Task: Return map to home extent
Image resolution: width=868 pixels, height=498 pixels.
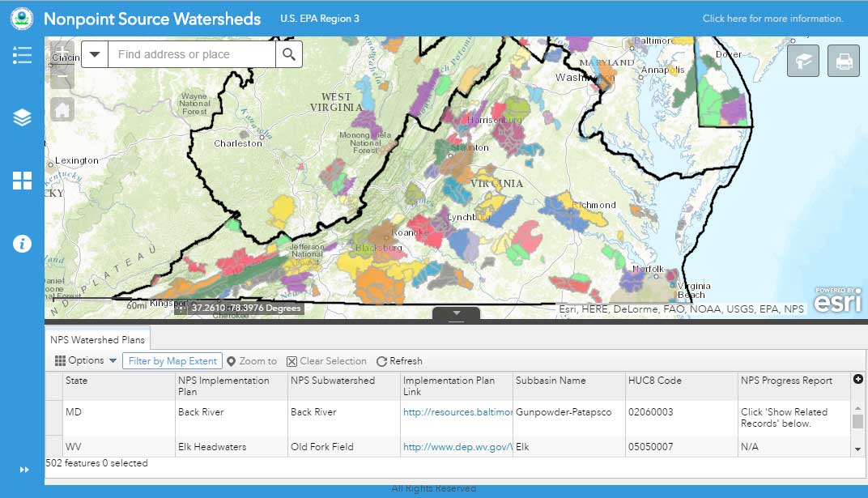Action: pyautogui.click(x=62, y=109)
